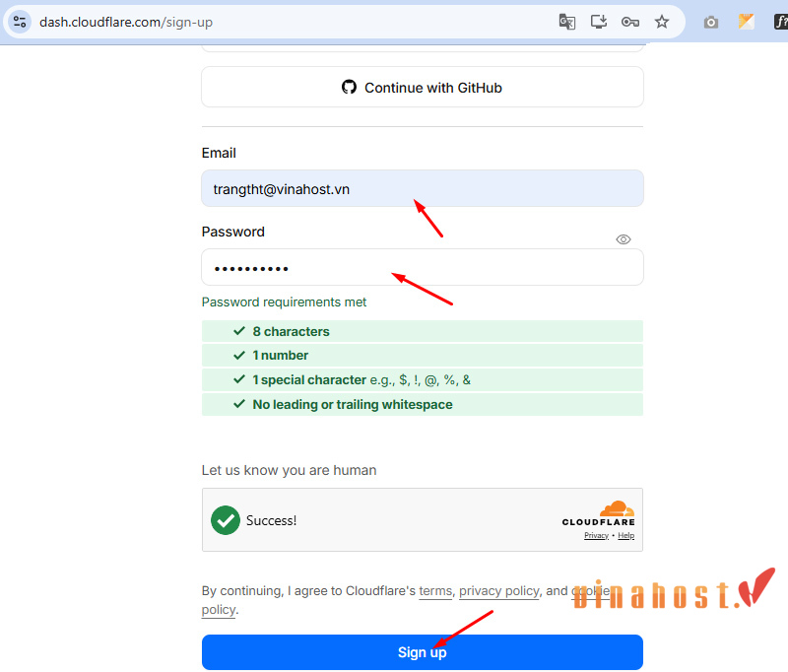Click the green Success checkmark icon

(x=226, y=519)
